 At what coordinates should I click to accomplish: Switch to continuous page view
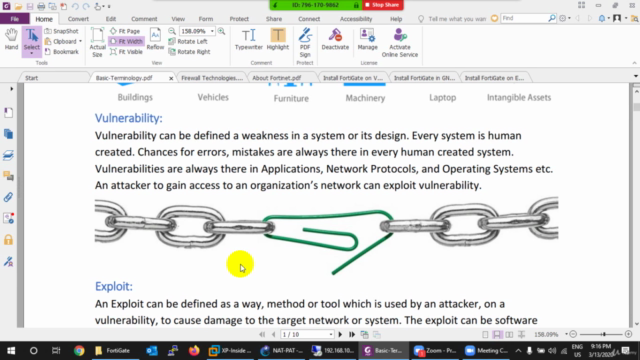(x=497, y=335)
